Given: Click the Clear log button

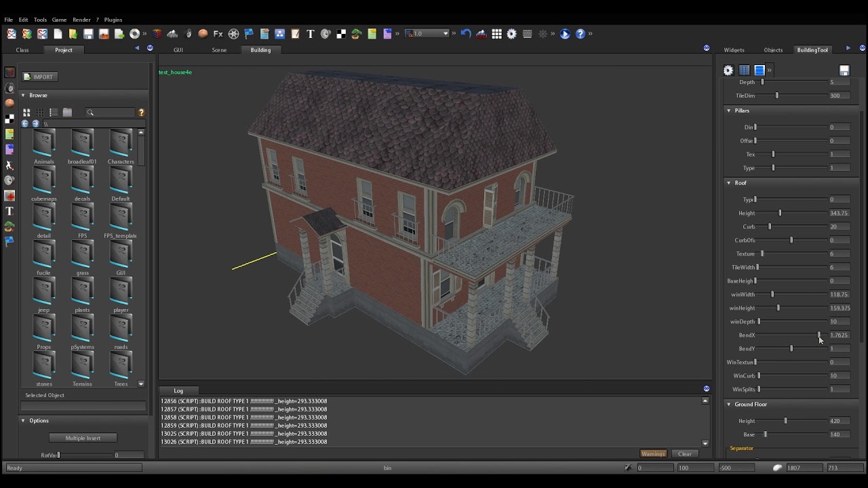Looking at the screenshot, I should (685, 454).
